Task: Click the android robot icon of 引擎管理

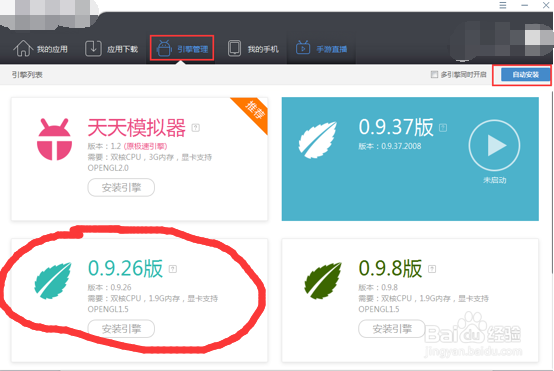Action: tap(164, 48)
